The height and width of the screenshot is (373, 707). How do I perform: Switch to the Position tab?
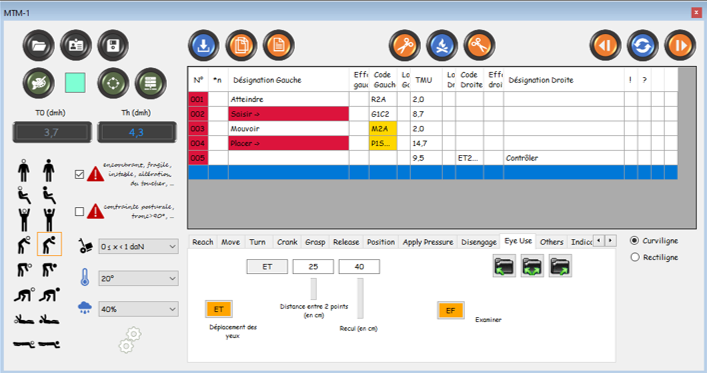381,242
